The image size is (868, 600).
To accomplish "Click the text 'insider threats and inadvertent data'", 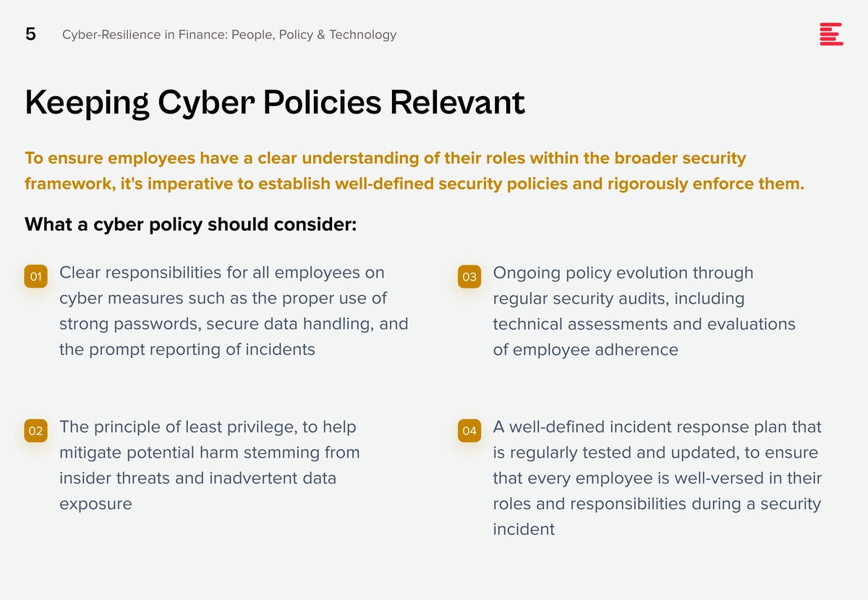I will click(197, 478).
